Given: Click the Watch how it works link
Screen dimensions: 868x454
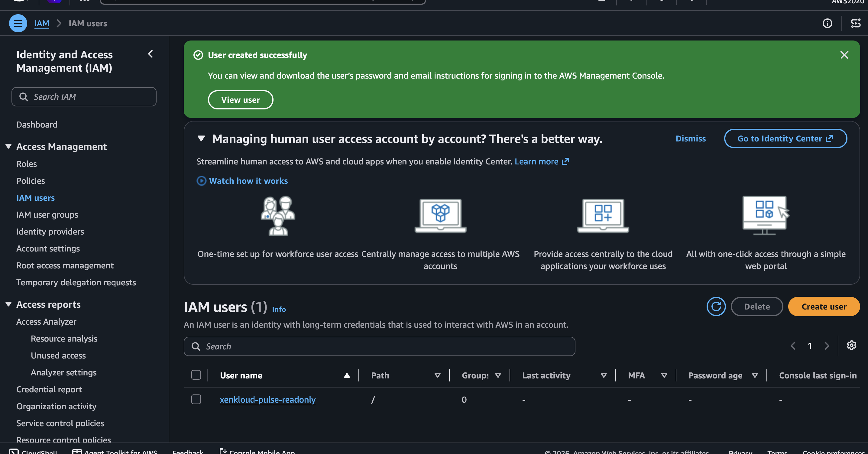Looking at the screenshot, I should 248,181.
